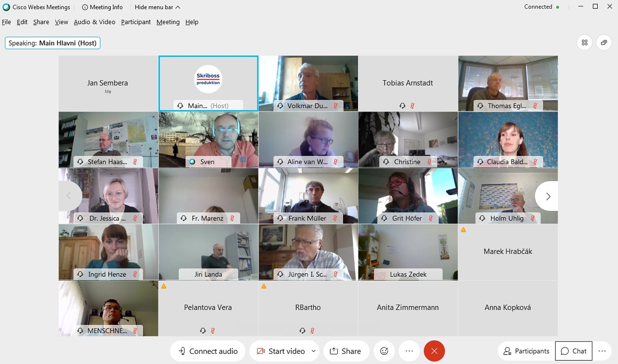The image size is (618, 364).
Task: Go to next page of video tiles
Action: (x=547, y=196)
